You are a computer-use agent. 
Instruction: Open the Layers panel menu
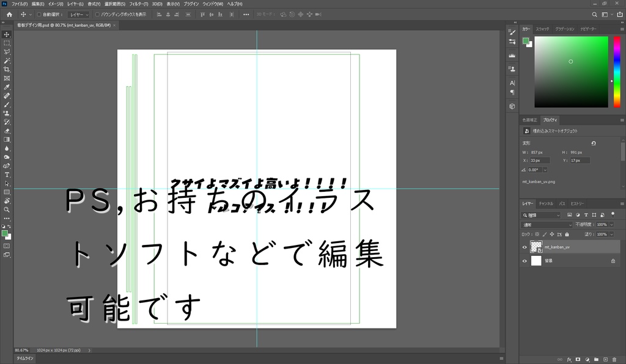pos(622,204)
